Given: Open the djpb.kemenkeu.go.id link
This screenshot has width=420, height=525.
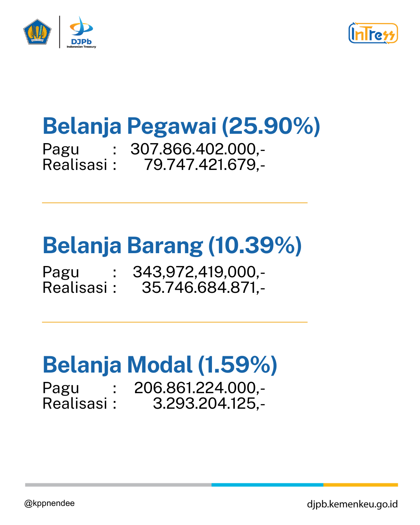Looking at the screenshot, I should coord(352,504).
